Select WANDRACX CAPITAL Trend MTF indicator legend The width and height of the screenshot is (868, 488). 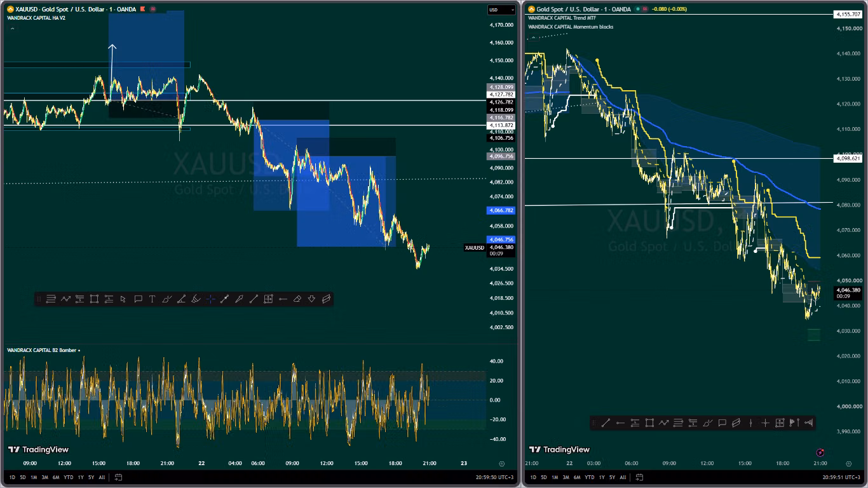[562, 18]
